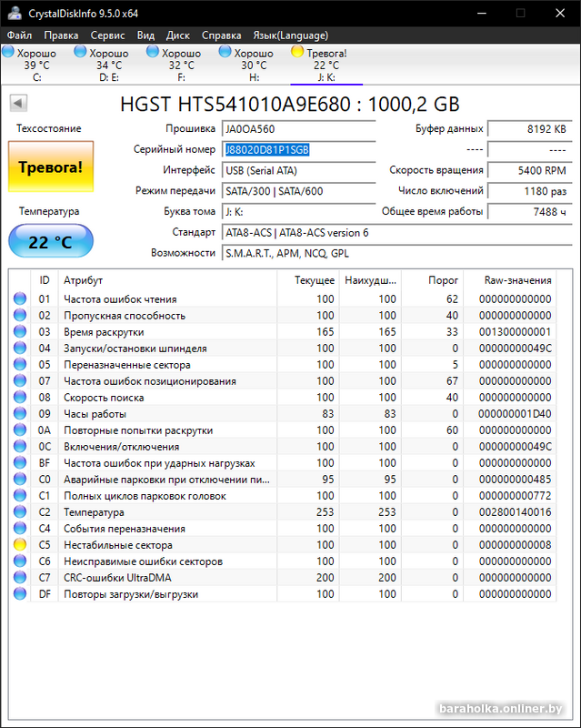
Task: Click the firmware field JA0OA560
Action: [298, 129]
